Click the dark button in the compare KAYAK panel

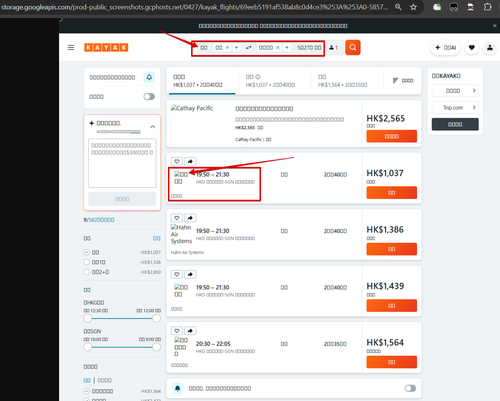point(455,124)
